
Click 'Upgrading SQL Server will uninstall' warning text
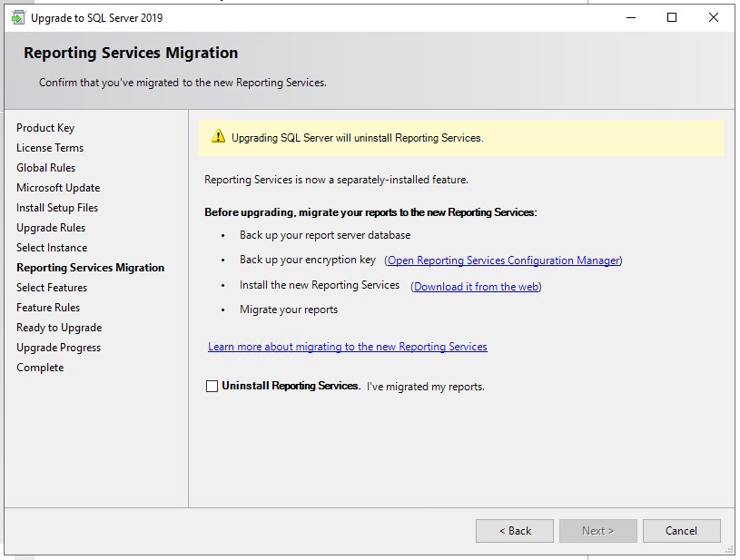coord(357,138)
